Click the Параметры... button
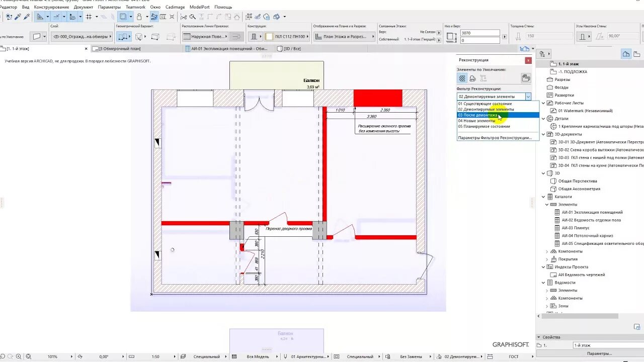 tap(599, 353)
